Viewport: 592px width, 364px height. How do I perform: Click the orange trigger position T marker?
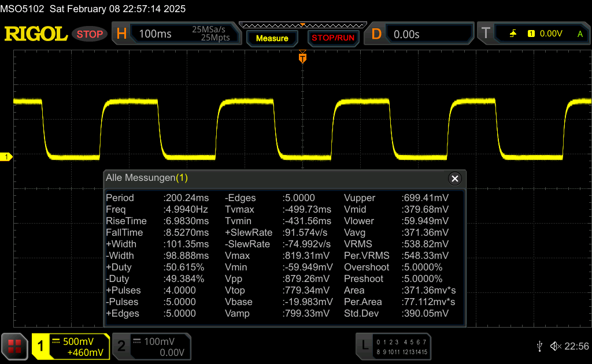click(302, 57)
